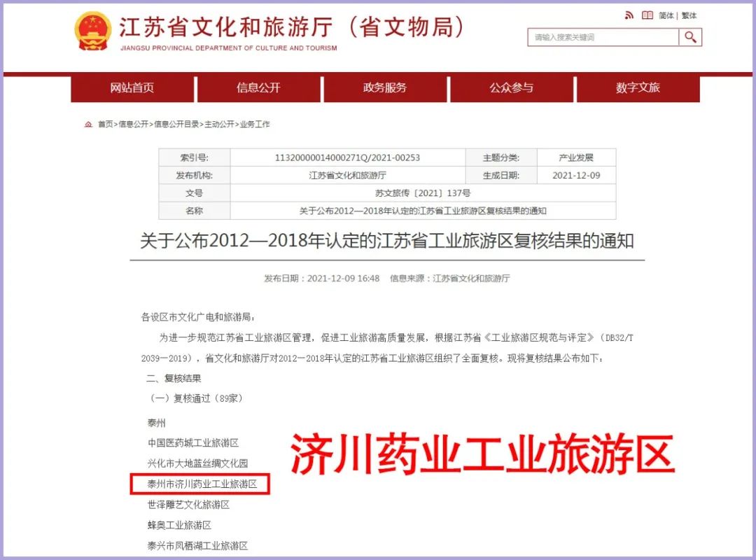The width and height of the screenshot is (756, 560).
Task: Click the main article headline
Action: 386,241
